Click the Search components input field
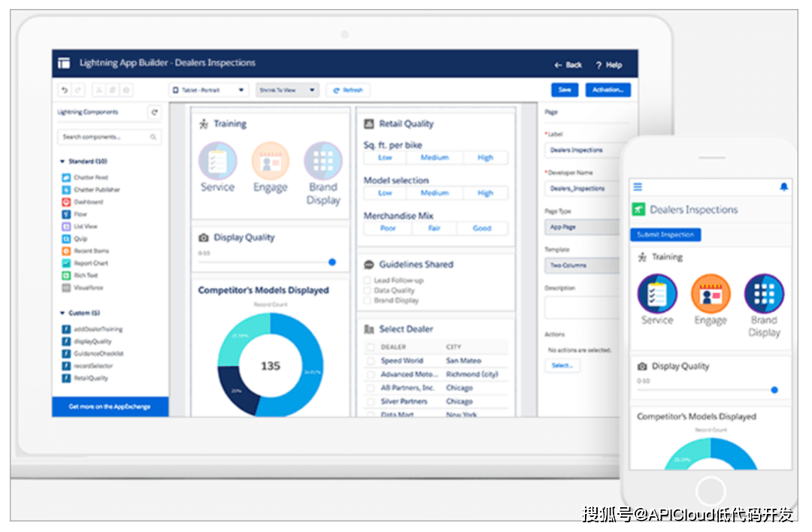This screenshot has width=812, height=532. point(109,138)
